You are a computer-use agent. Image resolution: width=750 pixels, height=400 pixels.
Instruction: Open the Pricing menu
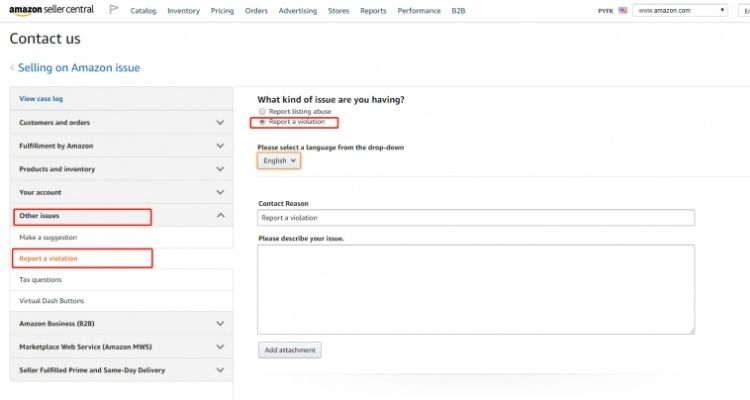[222, 11]
